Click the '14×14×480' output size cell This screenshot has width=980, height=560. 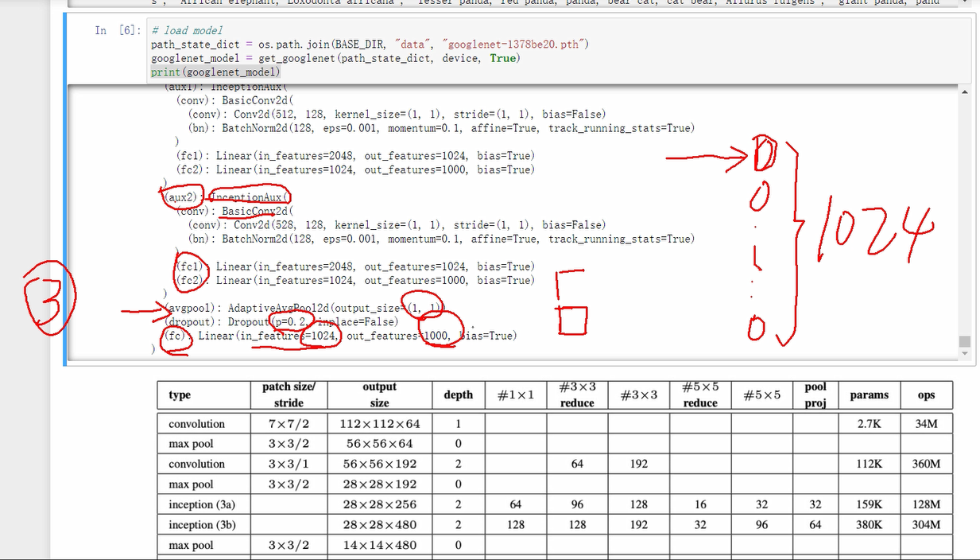point(379,546)
